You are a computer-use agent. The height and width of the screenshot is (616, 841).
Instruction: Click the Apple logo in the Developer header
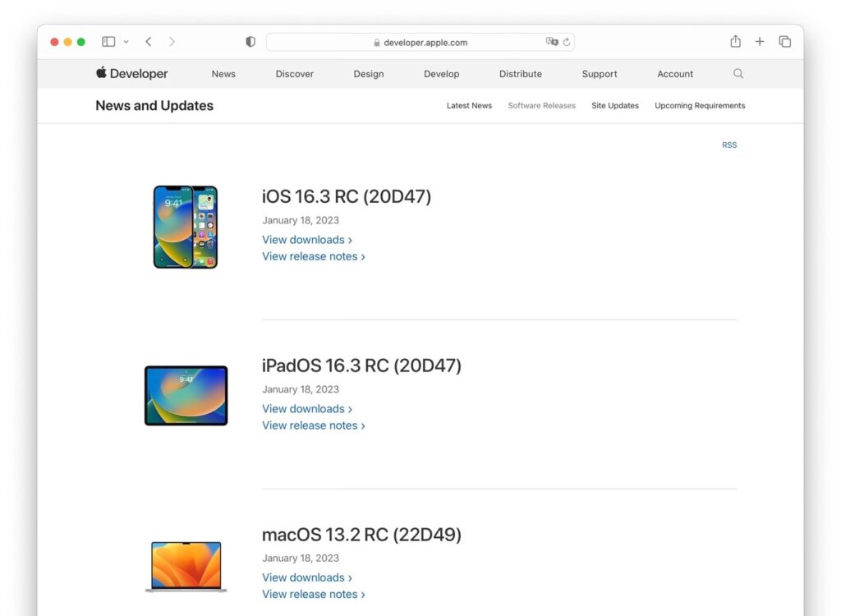pyautogui.click(x=99, y=73)
